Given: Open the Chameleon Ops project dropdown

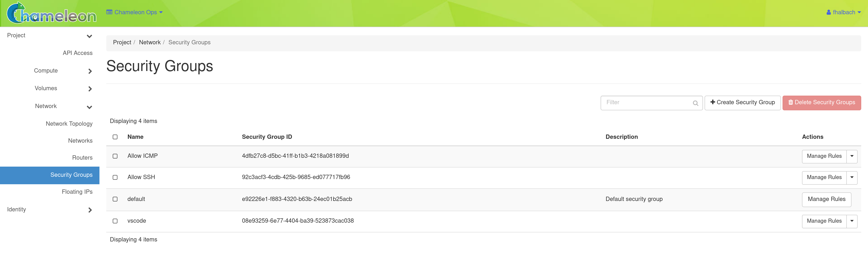Looking at the screenshot, I should [134, 12].
